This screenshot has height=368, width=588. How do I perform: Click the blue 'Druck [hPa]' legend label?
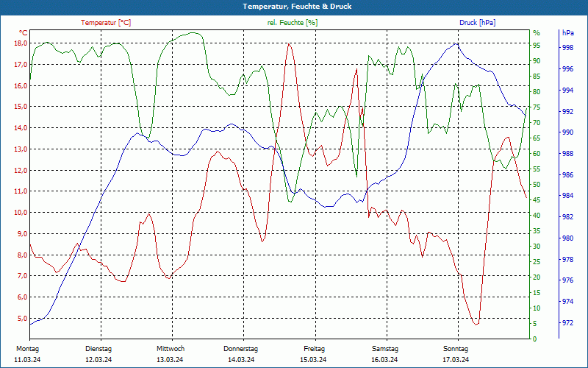(x=477, y=23)
